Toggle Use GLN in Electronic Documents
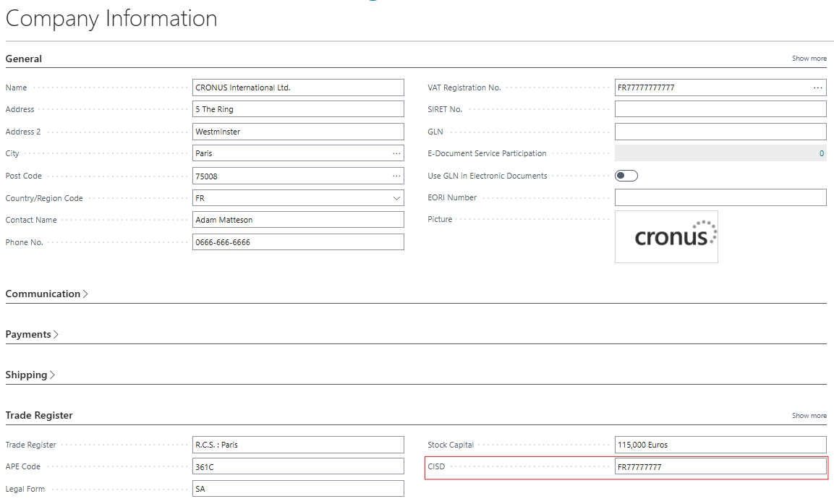Screen dimensions: 834x504 click(x=626, y=176)
